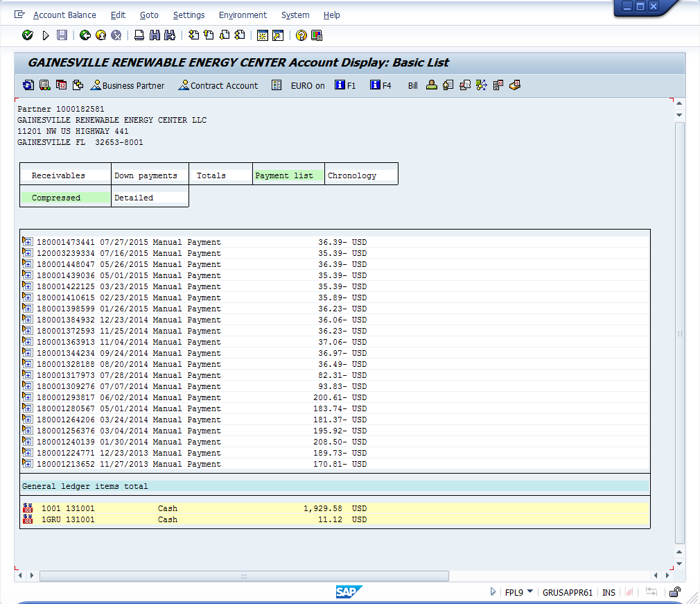This screenshot has width=700, height=604.
Task: Click the Find binoculars icon
Action: tap(154, 35)
